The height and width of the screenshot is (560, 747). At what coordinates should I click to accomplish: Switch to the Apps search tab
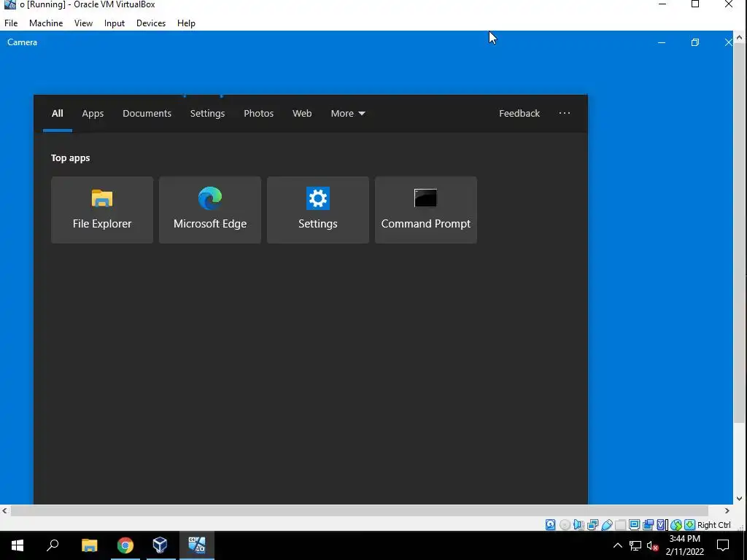coord(93,113)
